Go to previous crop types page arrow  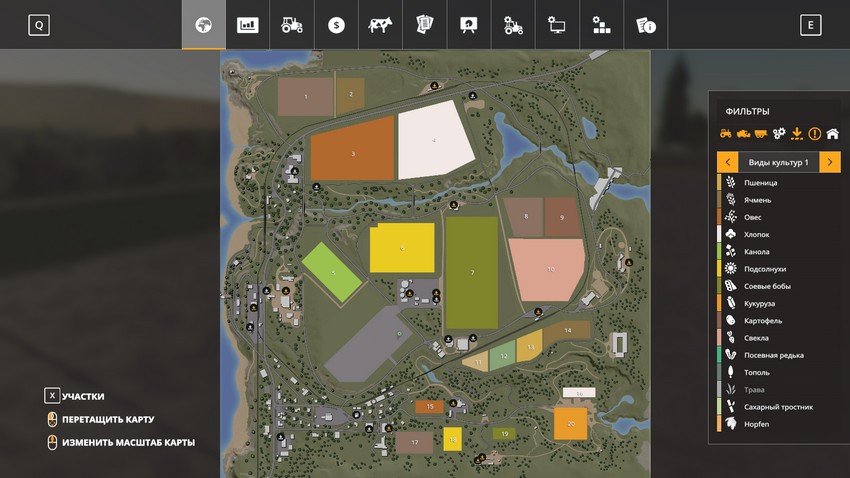tap(727, 162)
